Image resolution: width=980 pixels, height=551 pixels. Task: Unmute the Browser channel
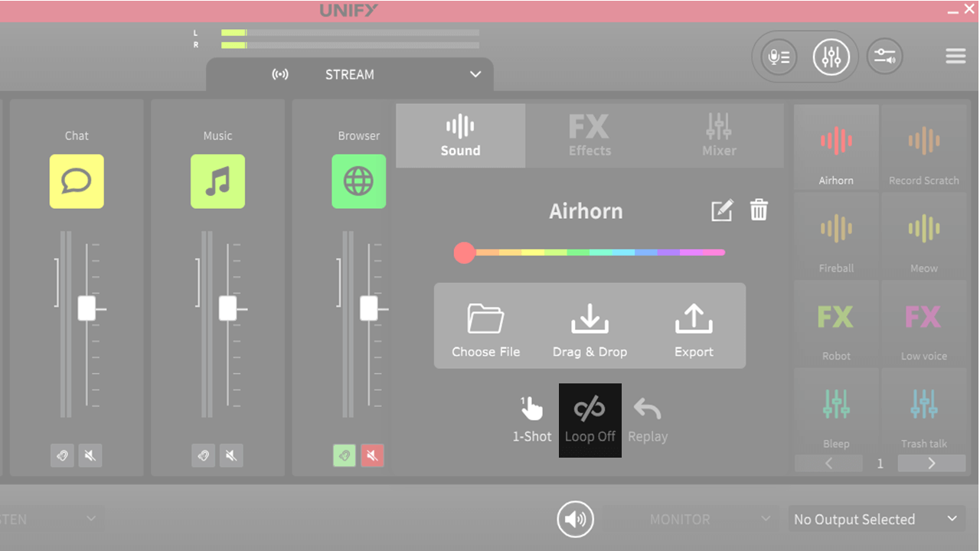[372, 455]
